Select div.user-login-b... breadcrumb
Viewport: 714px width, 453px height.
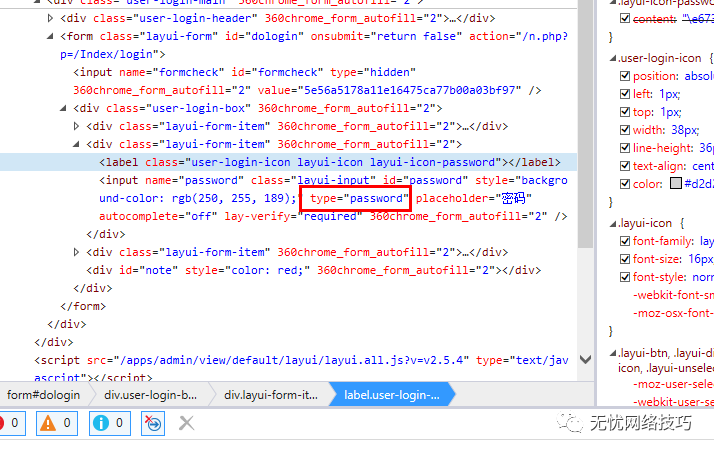coord(150,395)
